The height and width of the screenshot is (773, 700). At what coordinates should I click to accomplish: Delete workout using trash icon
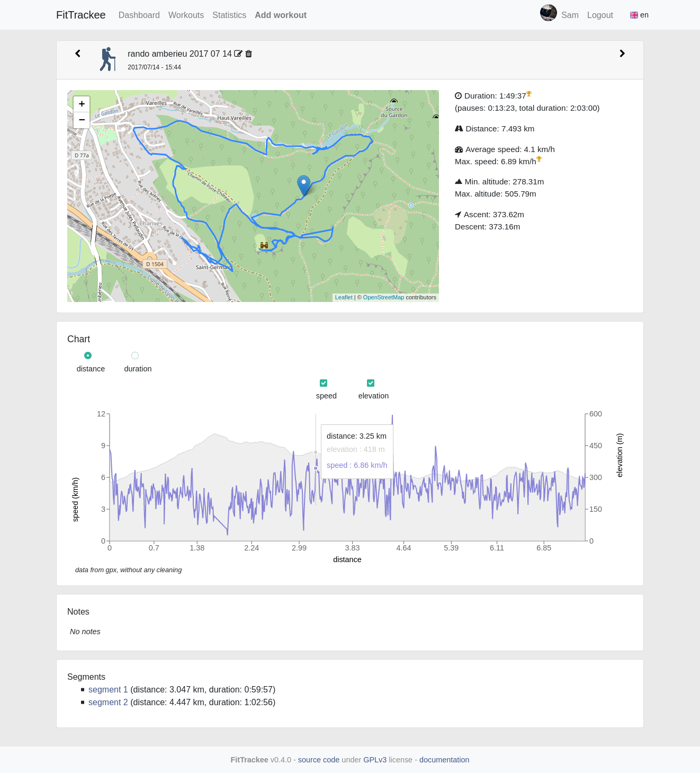pos(249,54)
